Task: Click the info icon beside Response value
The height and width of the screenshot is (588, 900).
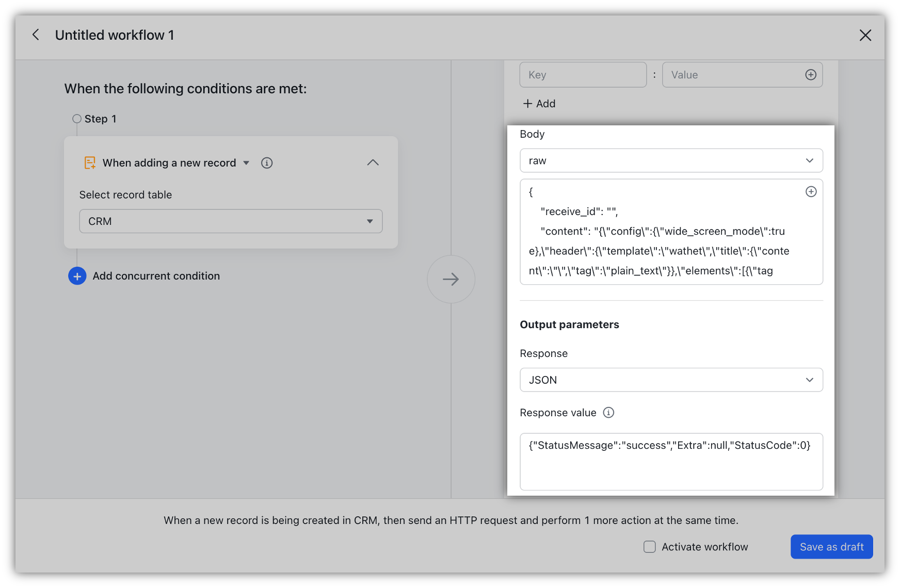Action: [x=608, y=413]
